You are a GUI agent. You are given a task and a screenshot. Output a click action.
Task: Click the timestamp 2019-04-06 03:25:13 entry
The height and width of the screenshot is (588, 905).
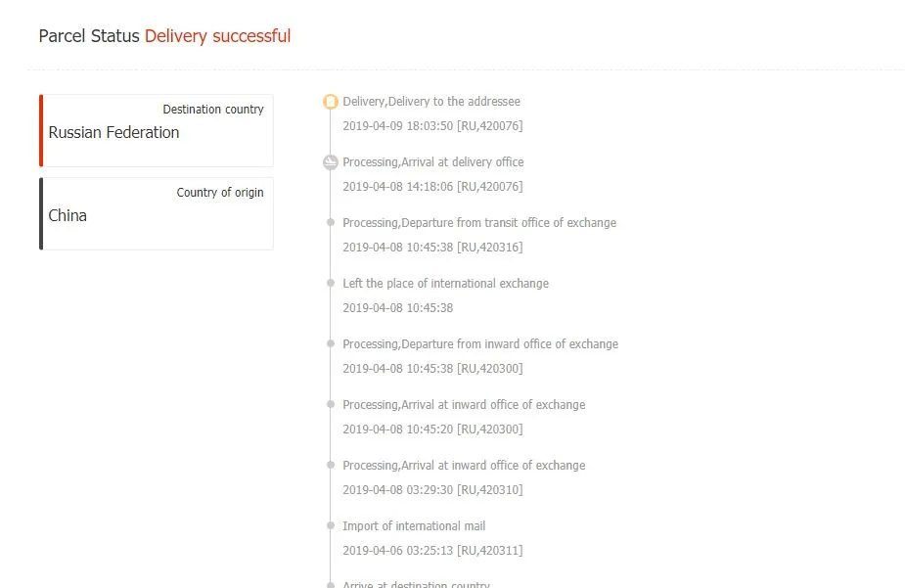(x=432, y=551)
